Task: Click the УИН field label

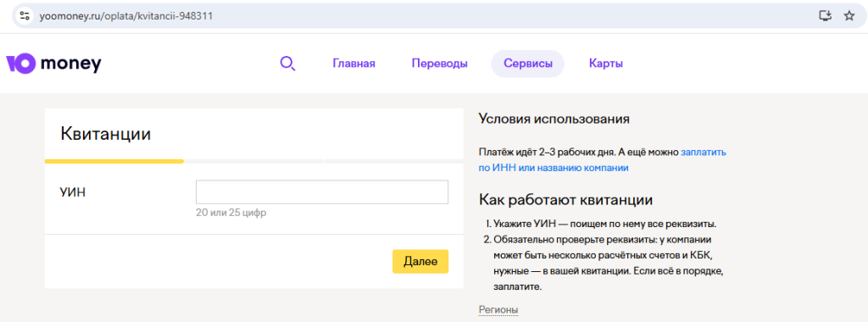Action: coord(73,193)
